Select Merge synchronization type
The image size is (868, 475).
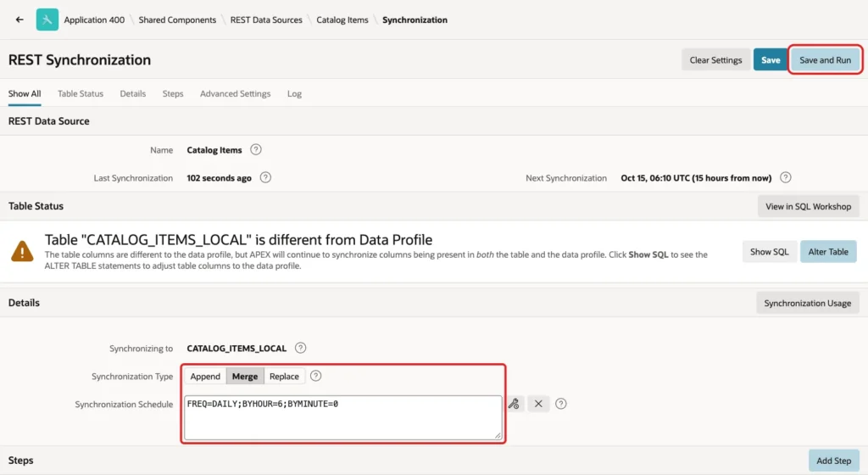point(245,376)
